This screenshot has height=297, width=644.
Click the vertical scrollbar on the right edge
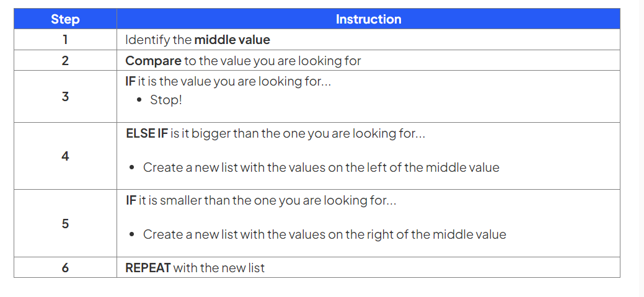(x=641, y=149)
